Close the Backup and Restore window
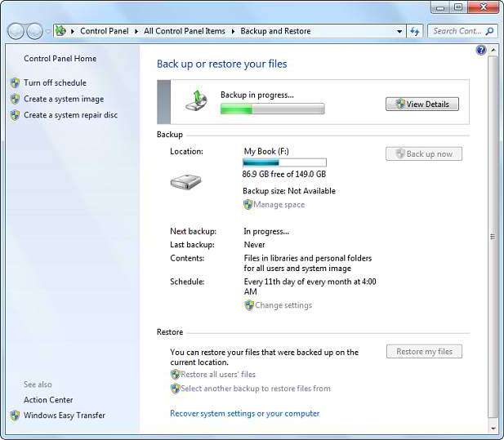The image size is (504, 440). (x=483, y=7)
